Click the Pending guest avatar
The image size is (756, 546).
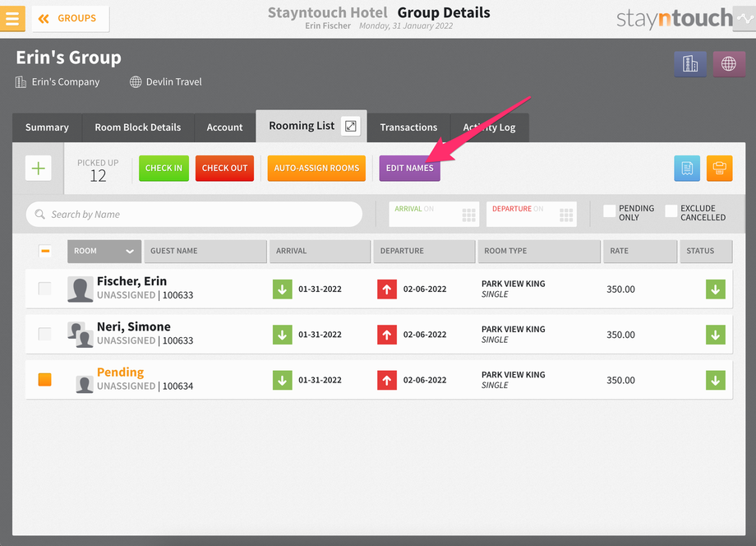click(85, 385)
